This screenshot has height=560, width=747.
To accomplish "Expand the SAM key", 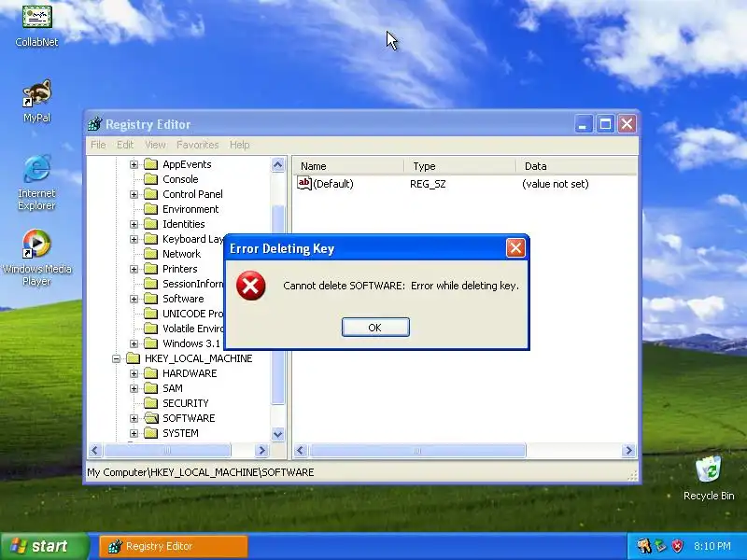I will 134,388.
